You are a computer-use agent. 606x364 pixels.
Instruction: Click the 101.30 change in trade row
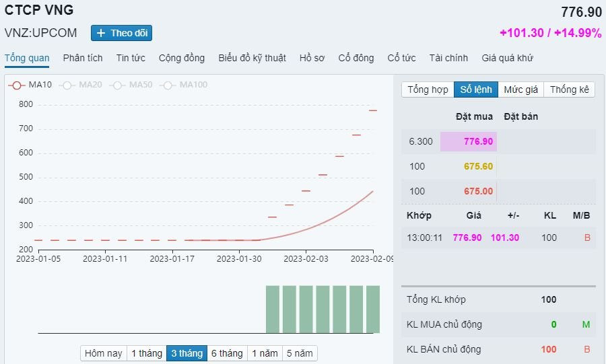pyautogui.click(x=505, y=238)
